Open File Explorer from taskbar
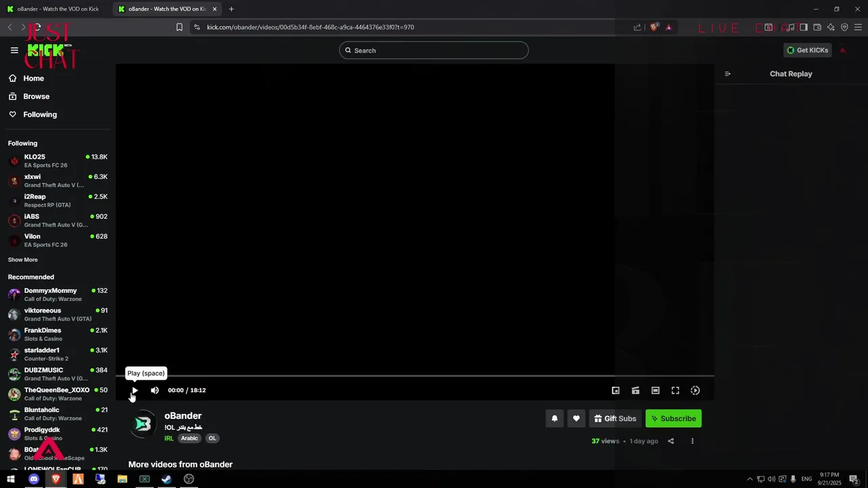This screenshot has width=868, height=488. coord(122,479)
